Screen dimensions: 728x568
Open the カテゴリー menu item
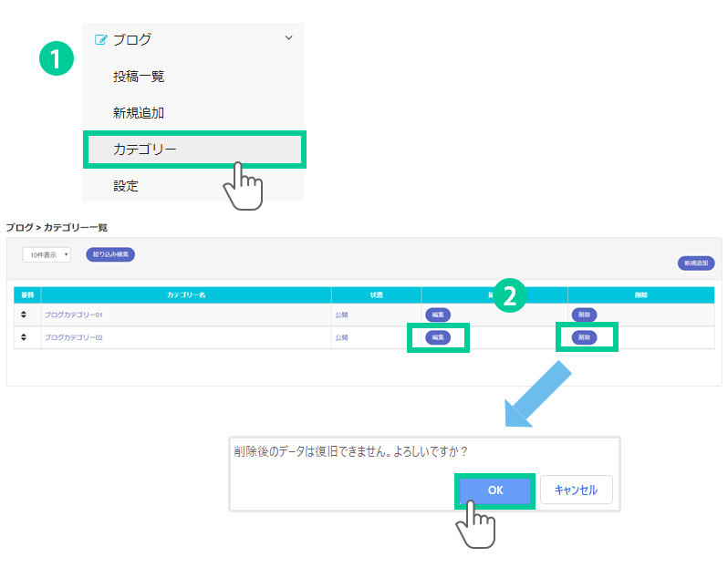[144, 150]
